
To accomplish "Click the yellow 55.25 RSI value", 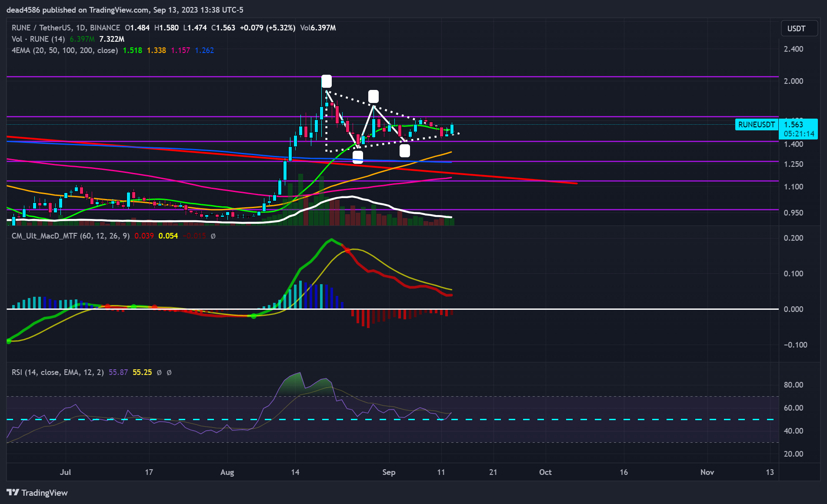I will [x=142, y=372].
